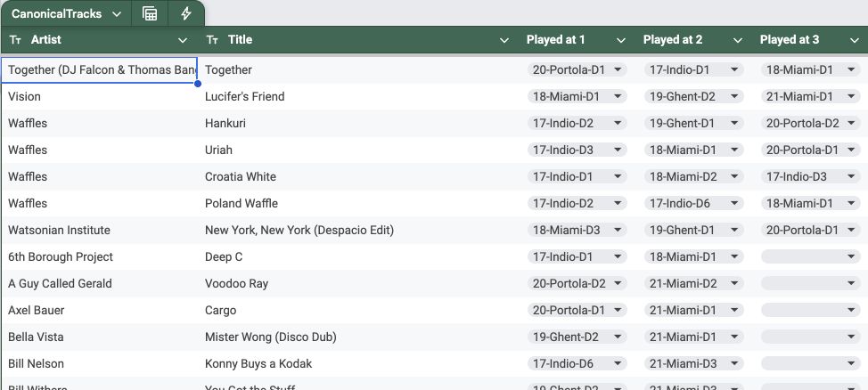The height and width of the screenshot is (390, 868).
Task: Select the 'Uriah' title cell
Action: click(360, 150)
